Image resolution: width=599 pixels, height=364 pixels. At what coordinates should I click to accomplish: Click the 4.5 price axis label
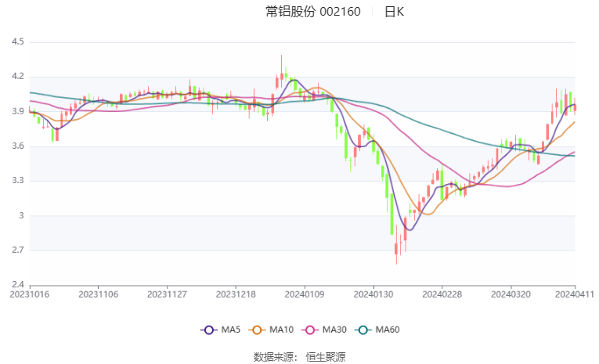click(17, 41)
